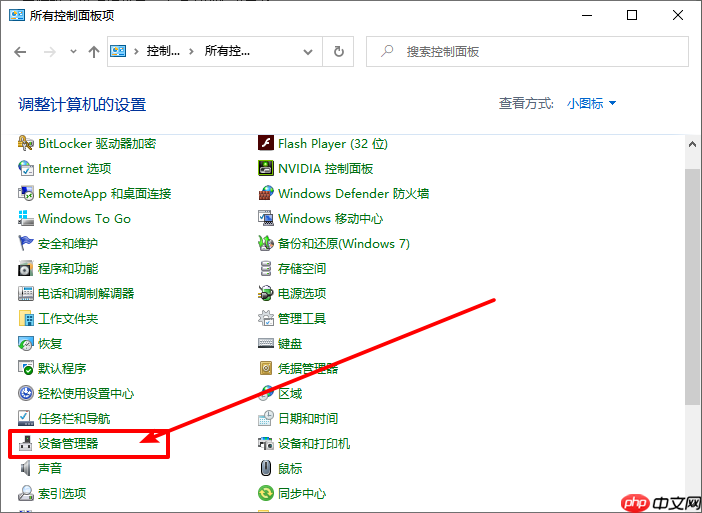Image resolution: width=702 pixels, height=513 pixels.
Task: Open the 程序和功能 text link
Action: click(68, 269)
